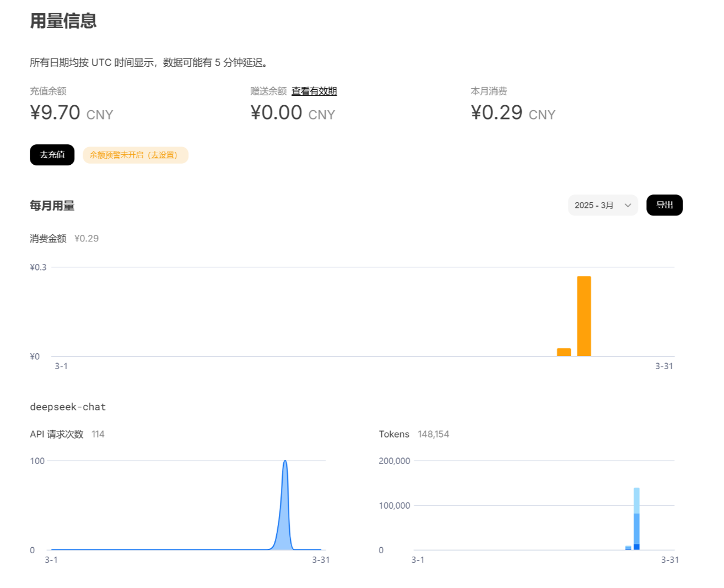Click the peak of API requests curve
Image resolution: width=724 pixels, height=588 pixels.
pyautogui.click(x=285, y=463)
